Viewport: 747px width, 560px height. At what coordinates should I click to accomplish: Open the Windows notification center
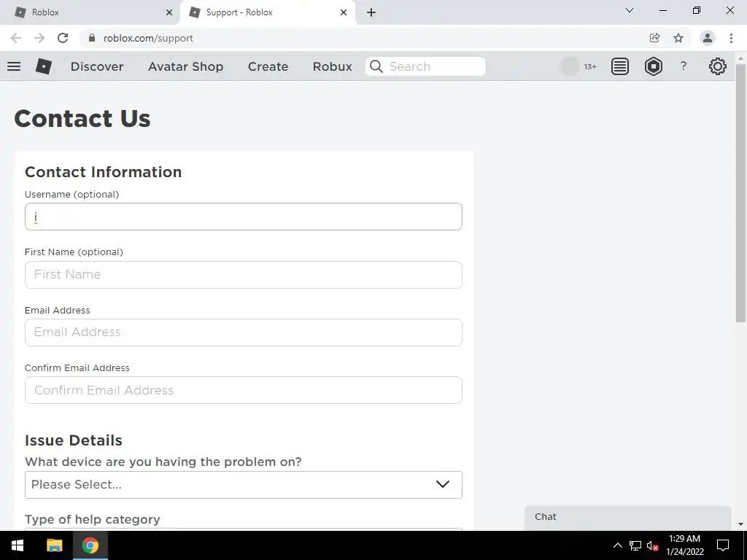pyautogui.click(x=723, y=545)
